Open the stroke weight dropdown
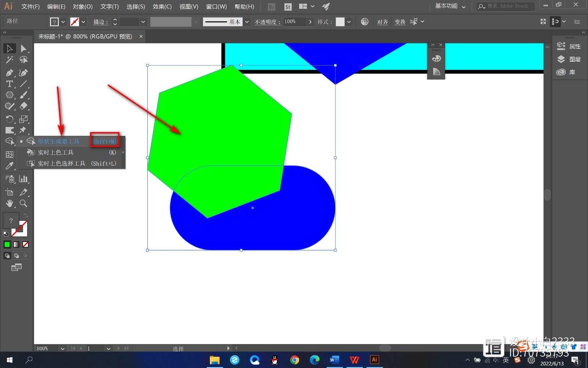This screenshot has width=588, height=368. (143, 22)
